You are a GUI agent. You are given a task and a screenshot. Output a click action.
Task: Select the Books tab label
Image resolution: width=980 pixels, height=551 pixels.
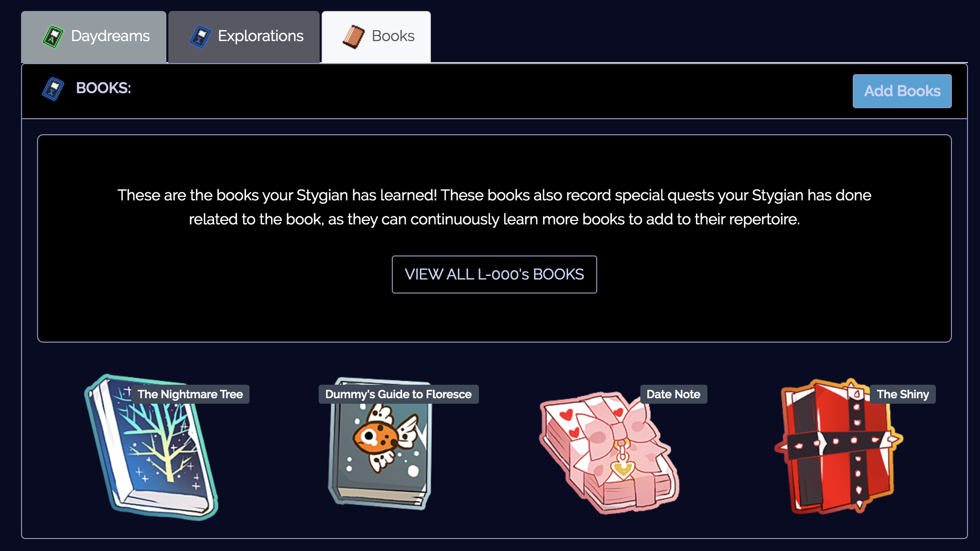393,36
